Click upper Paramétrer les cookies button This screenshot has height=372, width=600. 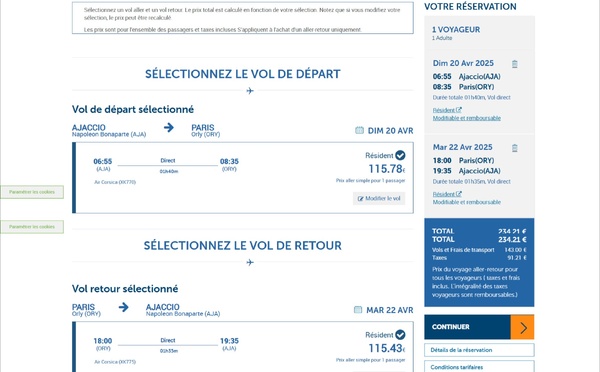point(32,192)
